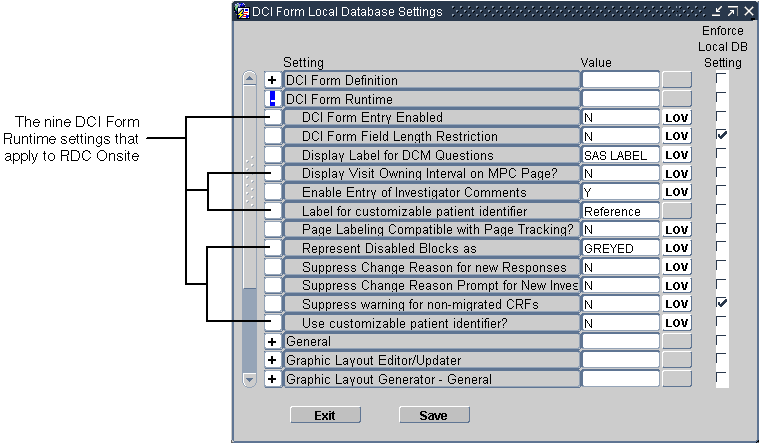
Task: Open LOV for Use customizable patient identifier
Action: tap(677, 323)
